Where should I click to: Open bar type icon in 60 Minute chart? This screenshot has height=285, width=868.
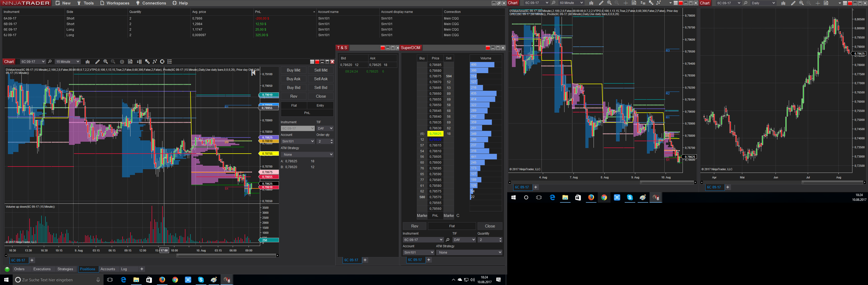591,3
